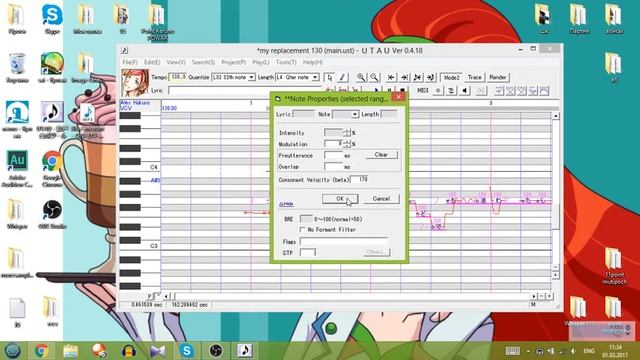
Task: Click the Trace button
Action: [x=474, y=77]
